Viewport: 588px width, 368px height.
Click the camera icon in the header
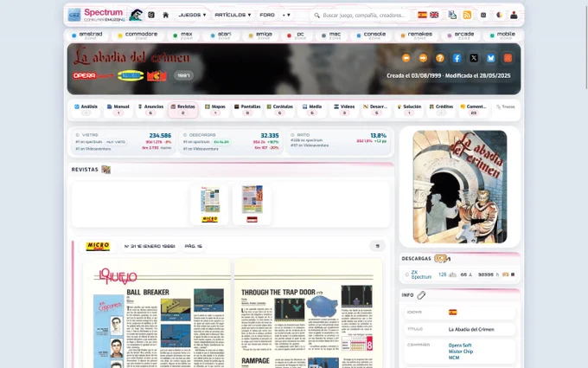[483, 15]
